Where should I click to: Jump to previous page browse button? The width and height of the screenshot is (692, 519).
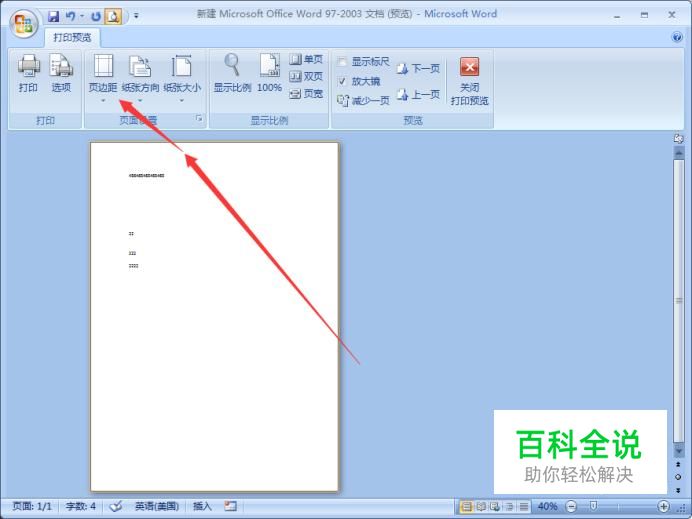click(678, 465)
